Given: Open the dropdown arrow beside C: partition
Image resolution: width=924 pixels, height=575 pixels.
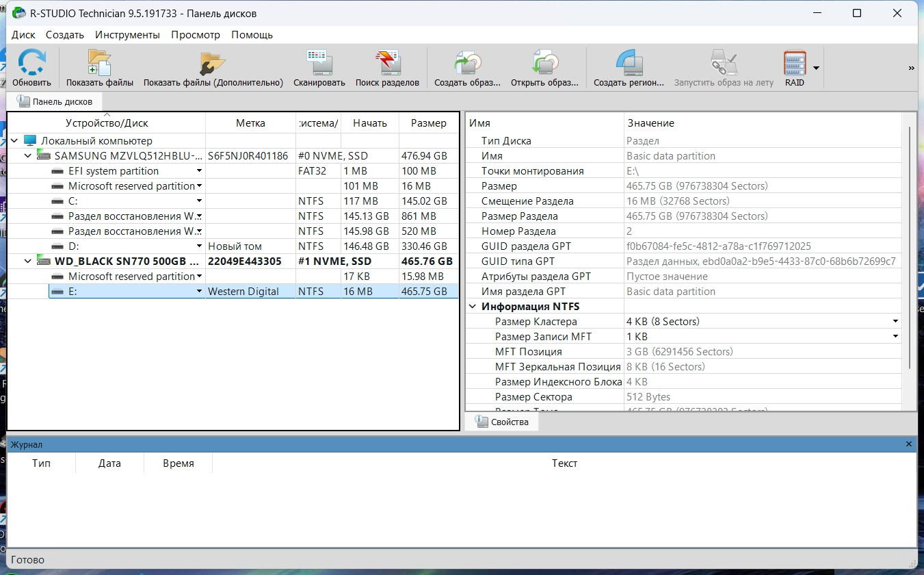Looking at the screenshot, I should pos(200,201).
